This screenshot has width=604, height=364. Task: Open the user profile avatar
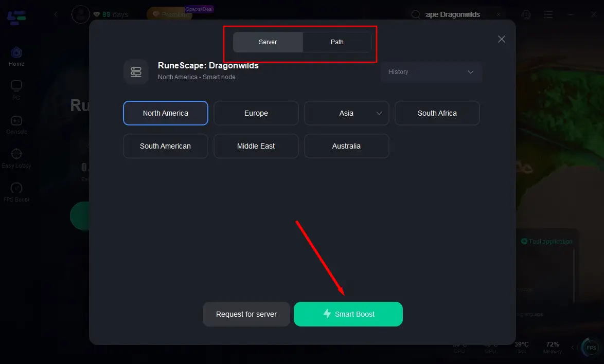[x=81, y=14]
